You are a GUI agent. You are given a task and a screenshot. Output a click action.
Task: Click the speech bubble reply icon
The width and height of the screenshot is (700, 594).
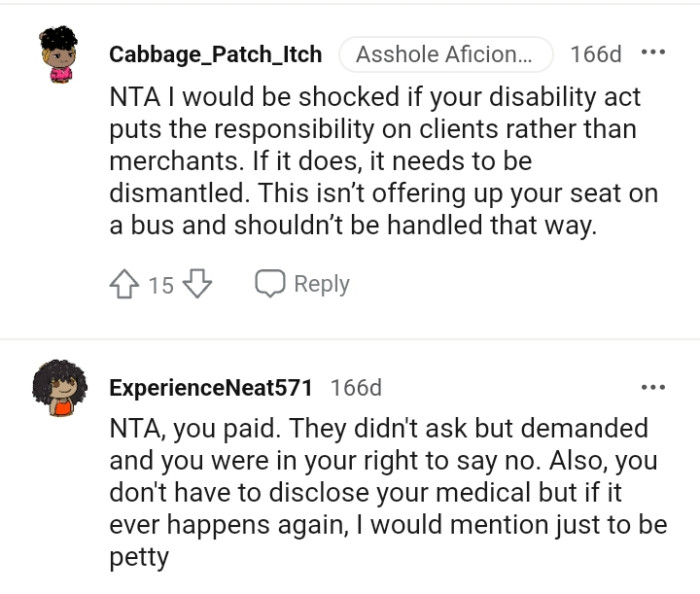(x=270, y=284)
